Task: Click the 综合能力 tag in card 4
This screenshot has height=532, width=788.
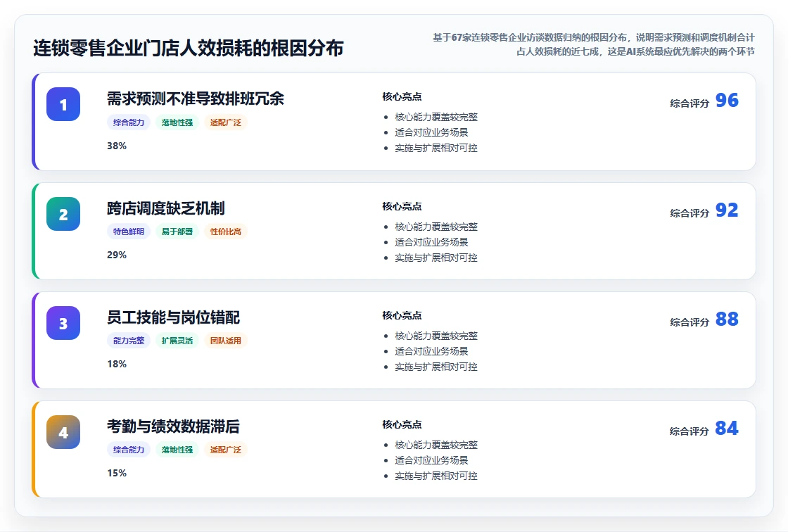Action: click(129, 450)
